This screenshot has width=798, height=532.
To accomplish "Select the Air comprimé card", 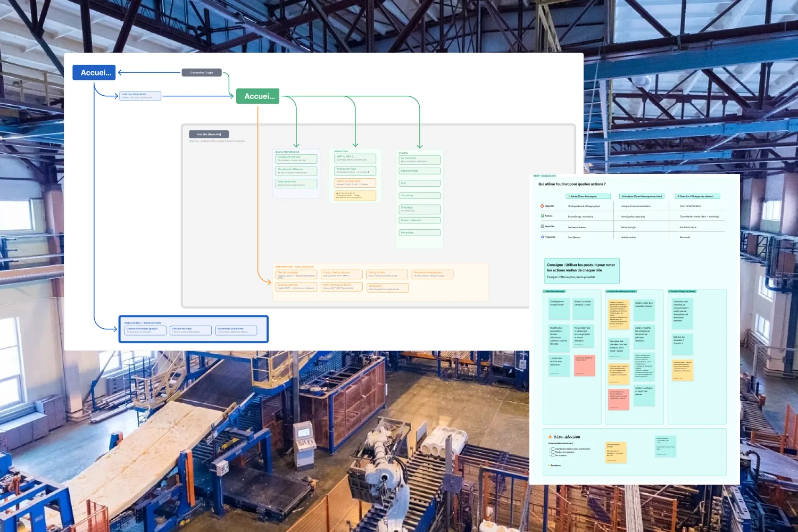I will point(420,160).
